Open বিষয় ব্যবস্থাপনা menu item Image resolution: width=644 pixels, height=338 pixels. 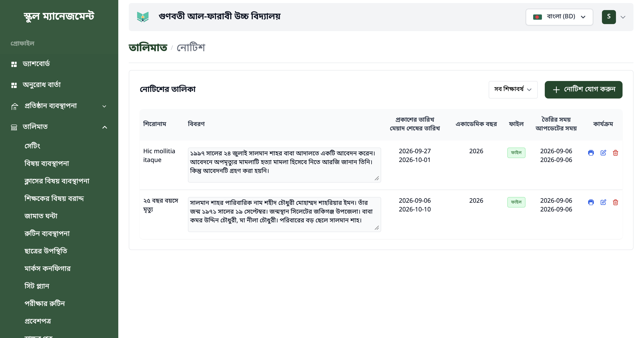[x=47, y=163]
